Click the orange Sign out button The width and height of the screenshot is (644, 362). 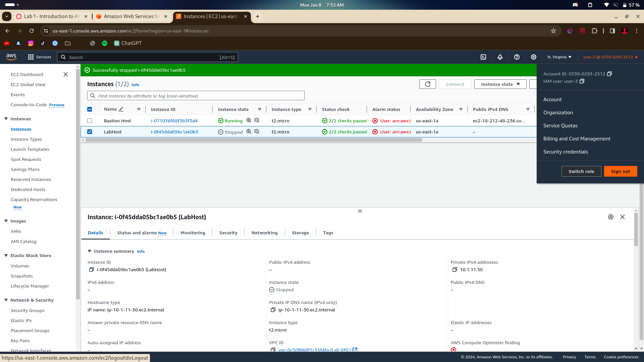(620, 171)
